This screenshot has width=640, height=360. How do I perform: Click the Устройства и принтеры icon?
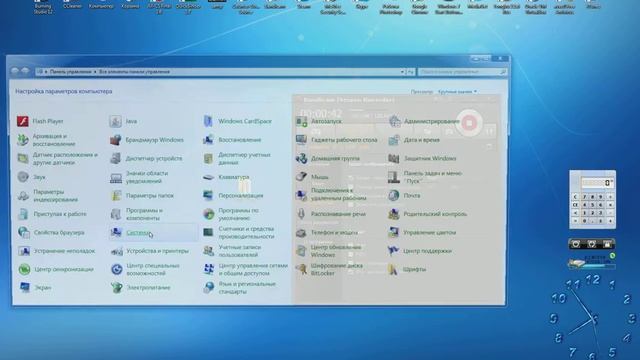coord(116,251)
